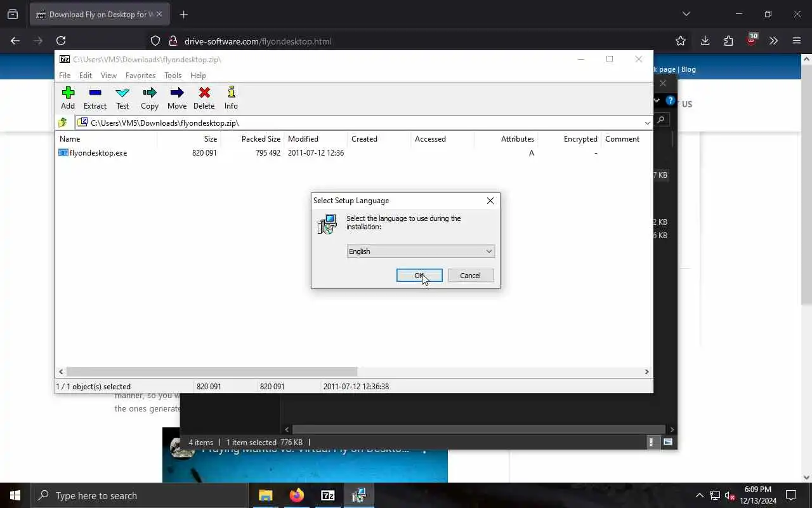List all tabs dropdown arrow
The height and width of the screenshot is (508, 812).
click(x=686, y=14)
